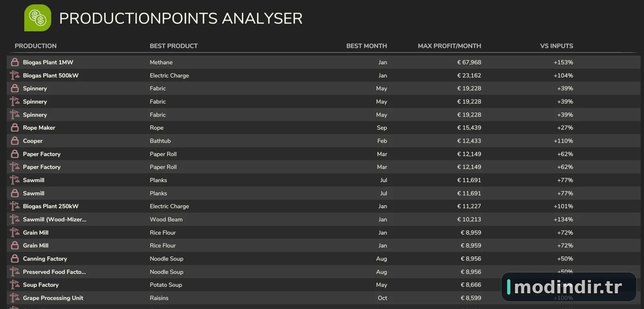Image resolution: width=644 pixels, height=309 pixels.
Task: Click the lock icon beside Canning Factory
Action: click(15, 258)
